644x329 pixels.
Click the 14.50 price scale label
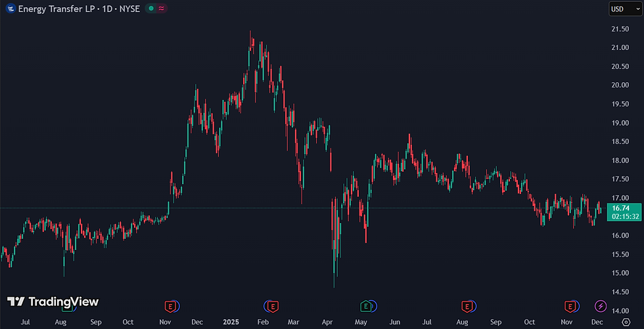click(620, 292)
